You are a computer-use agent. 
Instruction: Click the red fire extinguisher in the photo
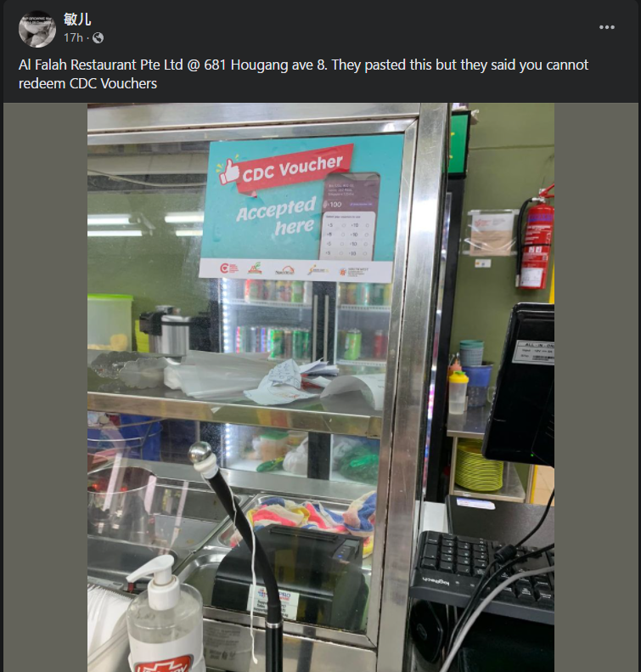tap(535, 238)
